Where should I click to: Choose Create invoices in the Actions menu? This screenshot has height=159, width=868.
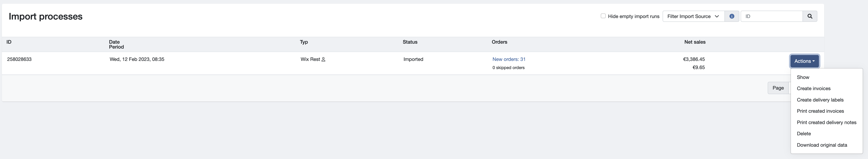point(813,88)
